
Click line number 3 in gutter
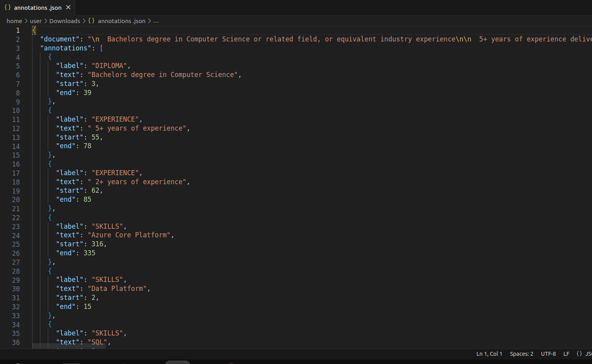click(18, 48)
